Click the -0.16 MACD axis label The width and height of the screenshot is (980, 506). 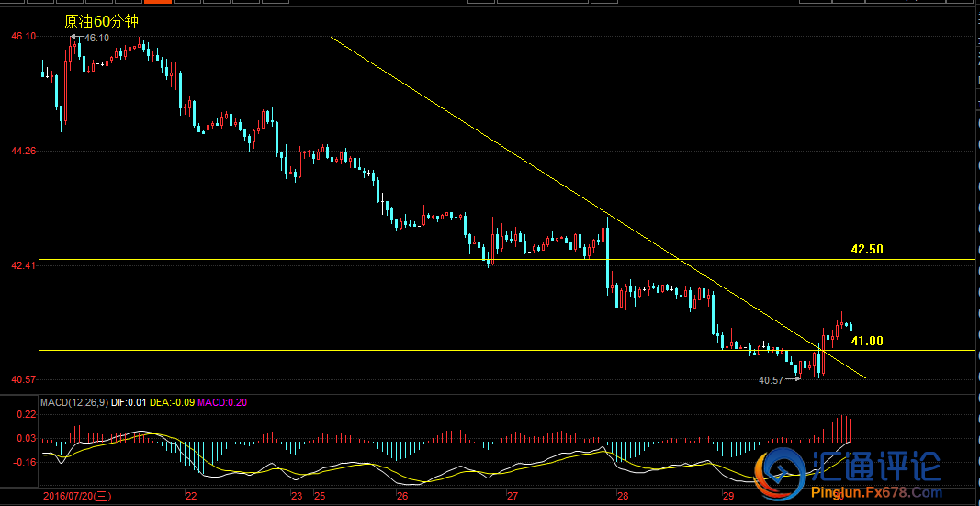(25, 462)
